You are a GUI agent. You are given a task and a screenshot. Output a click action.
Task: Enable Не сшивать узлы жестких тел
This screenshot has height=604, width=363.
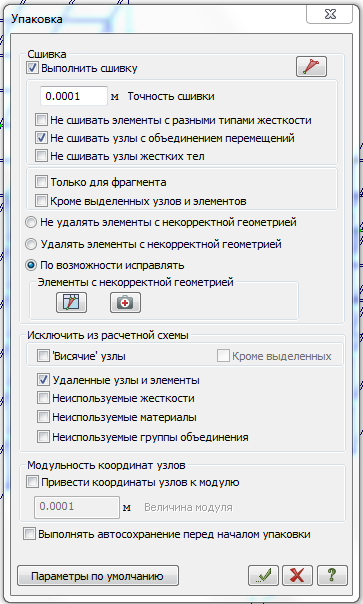tap(41, 156)
